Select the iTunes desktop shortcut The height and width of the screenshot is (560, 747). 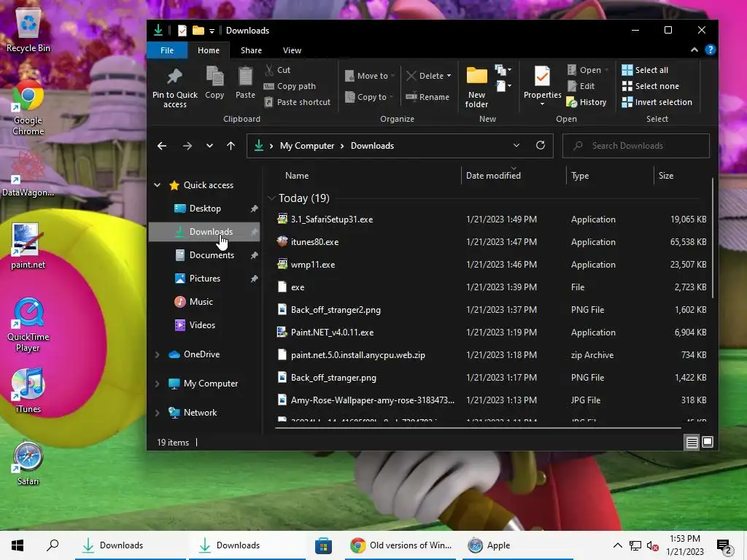click(28, 391)
